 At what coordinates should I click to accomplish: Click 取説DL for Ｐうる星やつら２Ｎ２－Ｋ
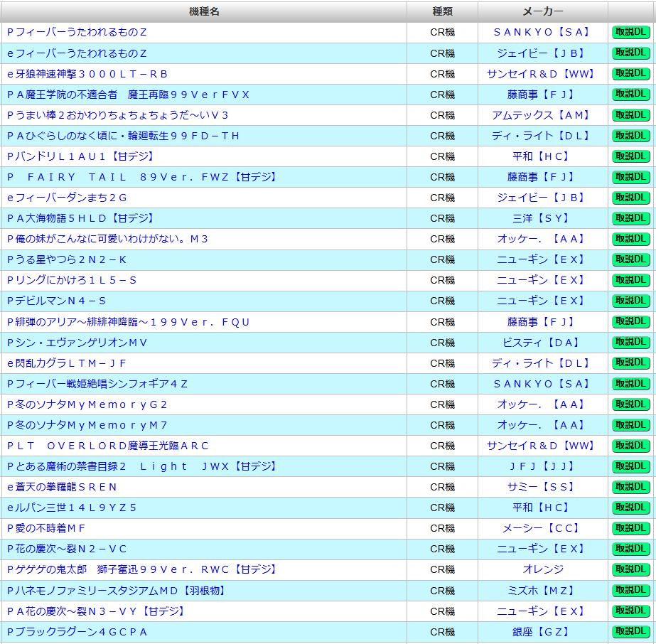point(631,259)
